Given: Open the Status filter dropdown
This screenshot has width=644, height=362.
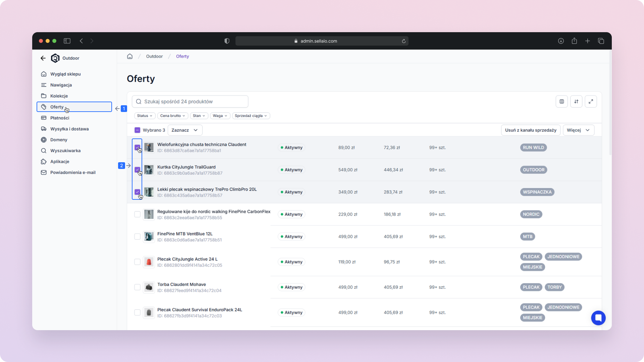Looking at the screenshot, I should (x=145, y=116).
